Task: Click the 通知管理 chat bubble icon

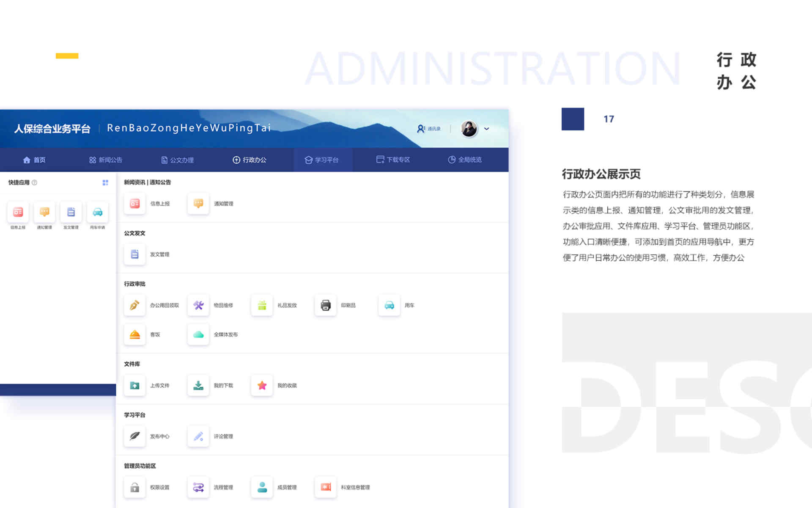Action: coord(198,204)
